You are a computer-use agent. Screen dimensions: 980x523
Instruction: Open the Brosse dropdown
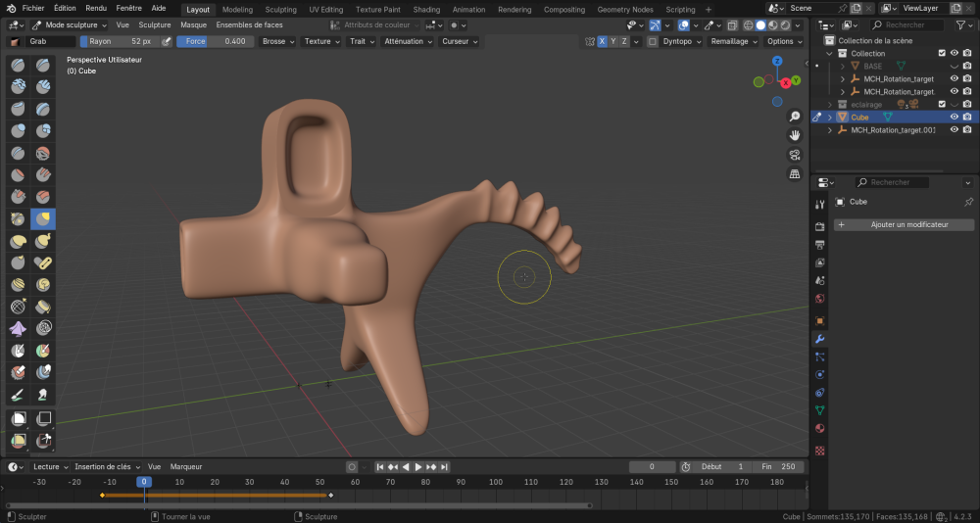pyautogui.click(x=277, y=42)
